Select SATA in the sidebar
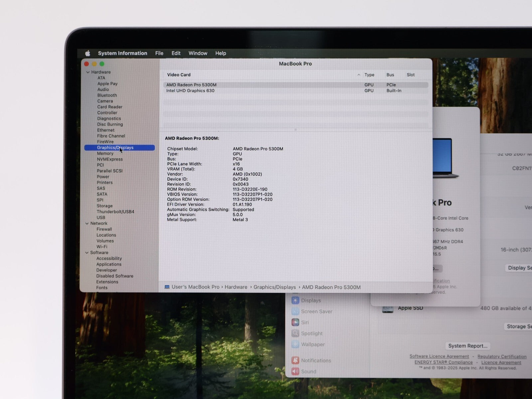The height and width of the screenshot is (399, 532). 102,194
